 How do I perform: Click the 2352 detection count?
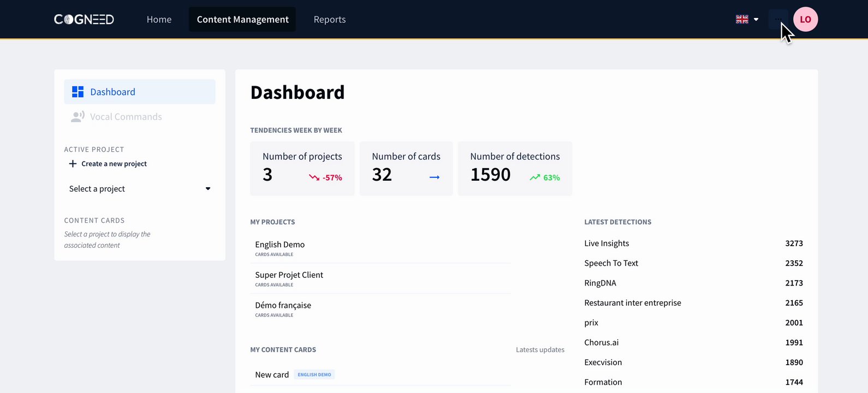click(x=794, y=263)
